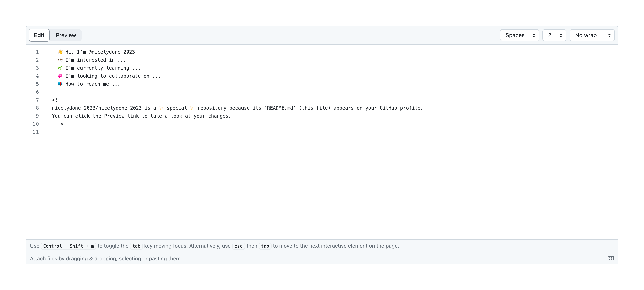Viewport: 644px width, 290px height.
Task: Click the attach files drop area
Action: point(106,259)
